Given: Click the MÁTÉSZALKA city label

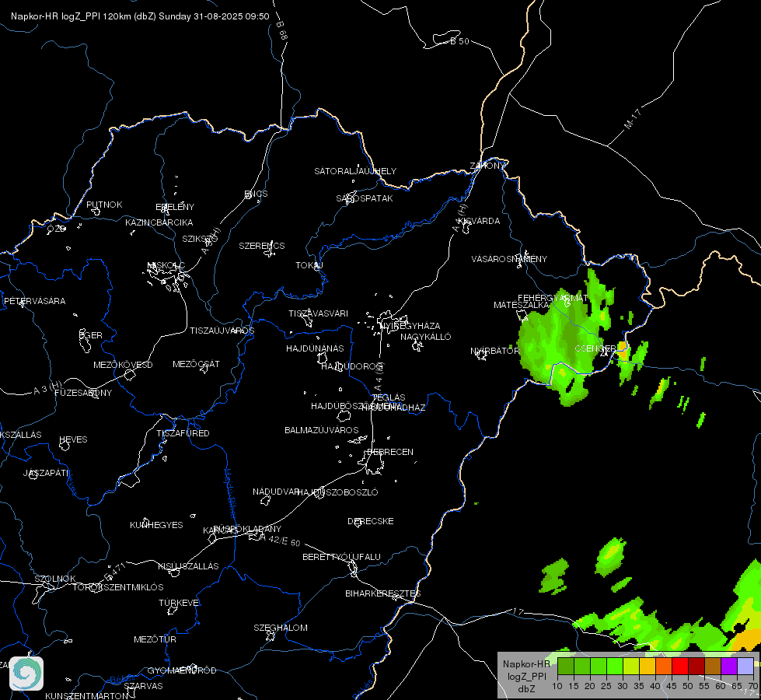Looking at the screenshot, I should pos(522,305).
